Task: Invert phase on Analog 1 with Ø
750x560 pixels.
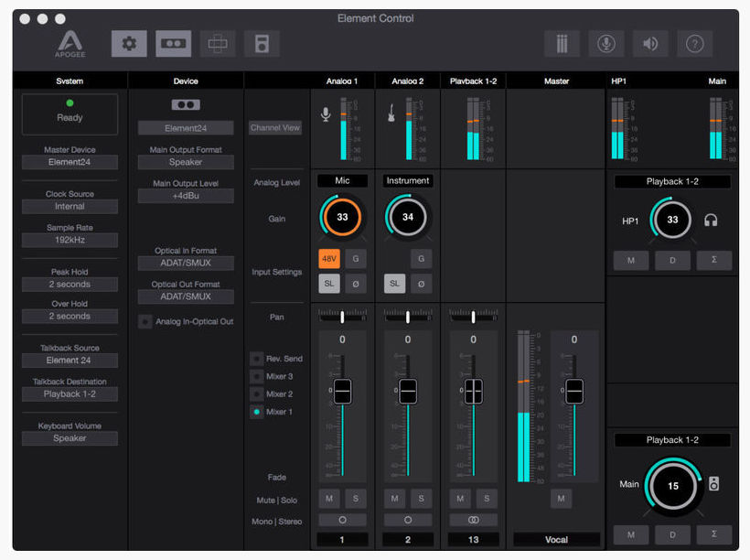Action: 356,284
